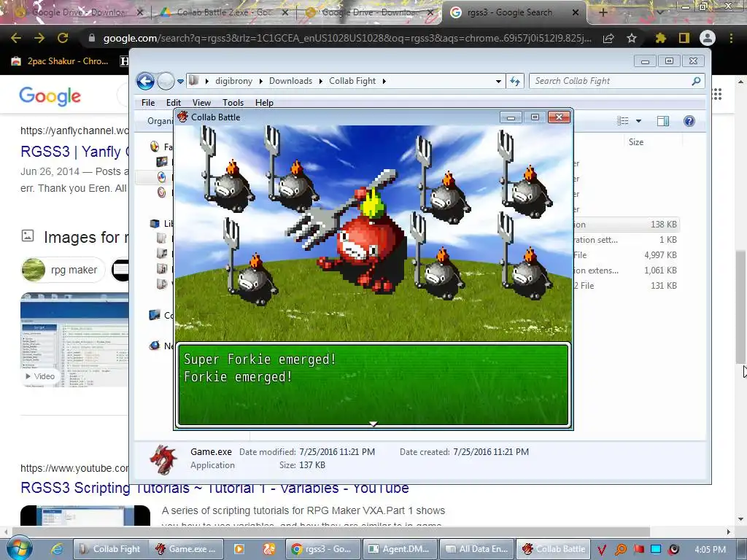Expand the Explorer address bar history dropdown
This screenshot has width=747, height=560.
pos(498,82)
